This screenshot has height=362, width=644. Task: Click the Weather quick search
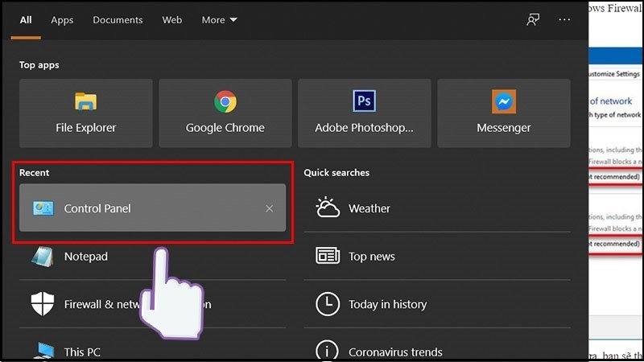pos(369,208)
